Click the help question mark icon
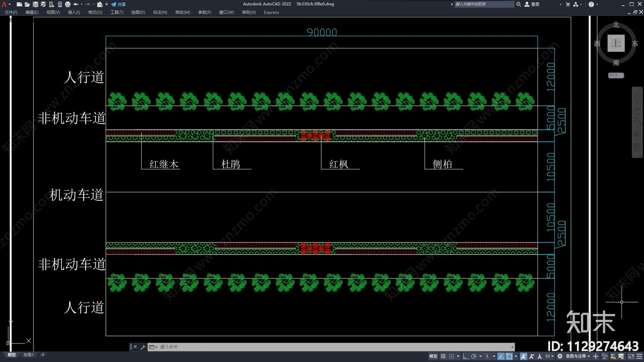644x362 pixels. coord(591,4)
